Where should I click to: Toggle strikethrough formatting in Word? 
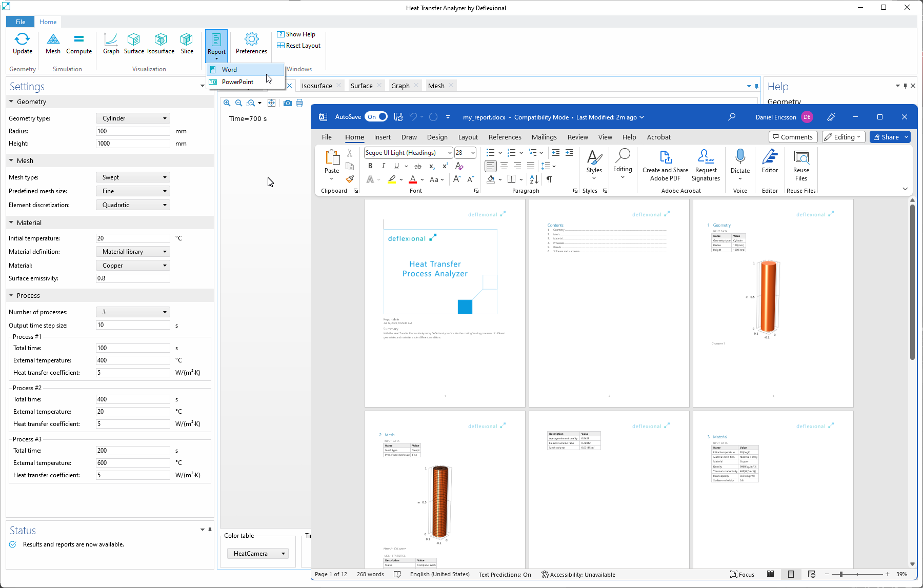418,166
